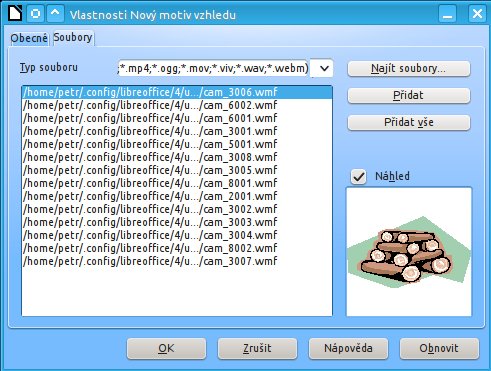The image size is (491, 371).
Task: Select file cam_3002.wmf in list
Action: [x=177, y=209]
